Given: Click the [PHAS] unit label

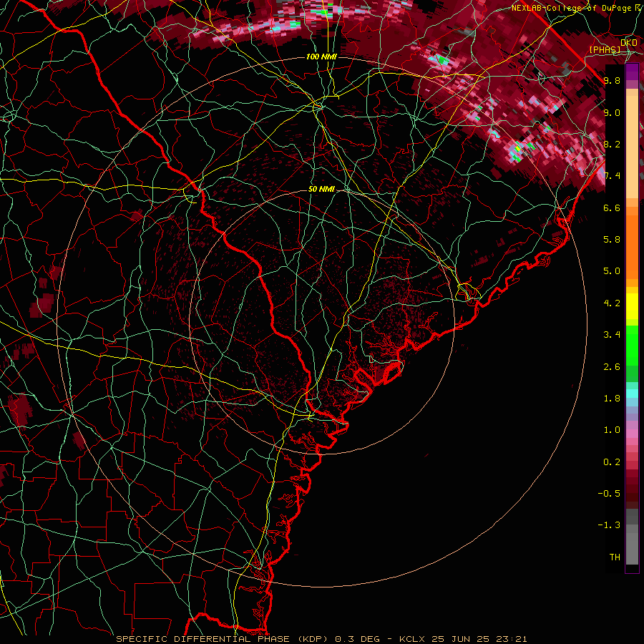Looking at the screenshot, I should [605, 50].
